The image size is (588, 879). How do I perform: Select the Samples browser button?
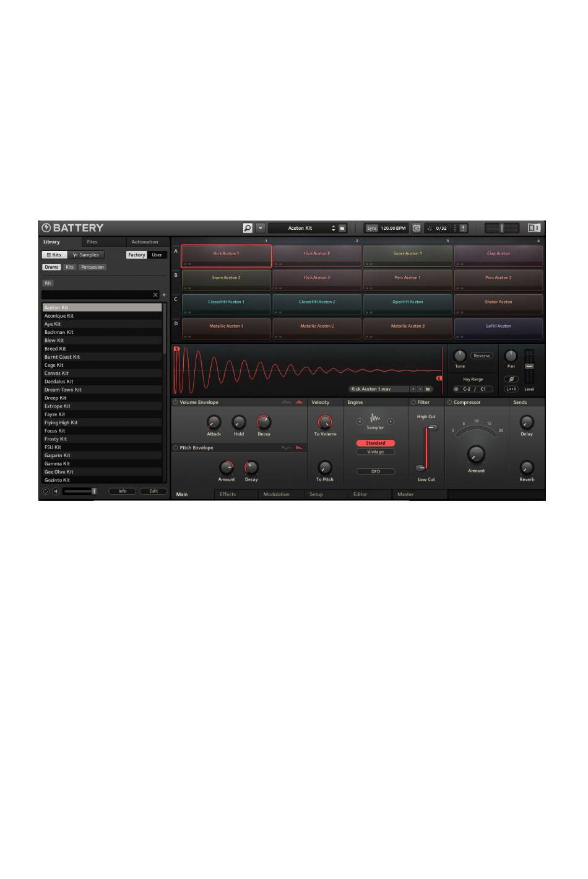pos(86,255)
